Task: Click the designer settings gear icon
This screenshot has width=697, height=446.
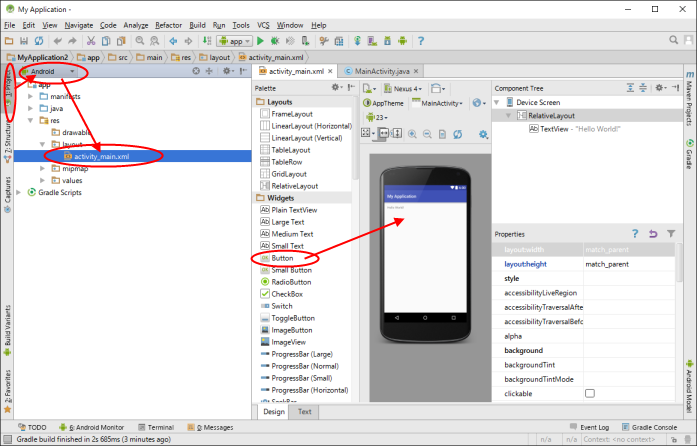Action: tap(483, 134)
